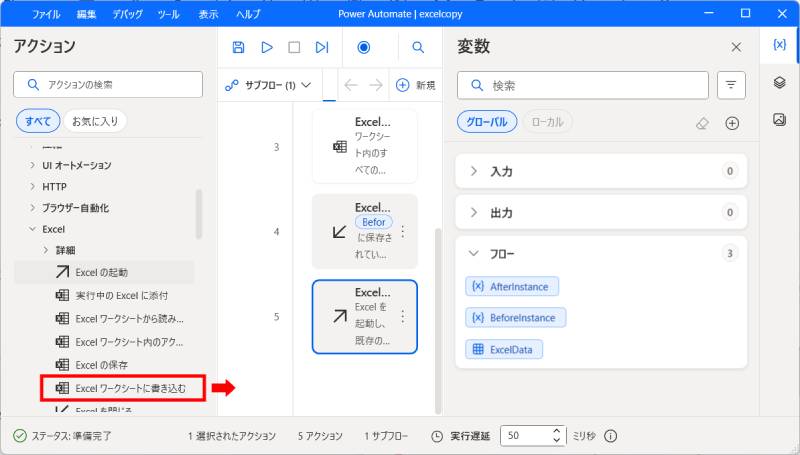Click the Befor variable tag in action 4
The width and height of the screenshot is (800, 455).
click(x=374, y=222)
